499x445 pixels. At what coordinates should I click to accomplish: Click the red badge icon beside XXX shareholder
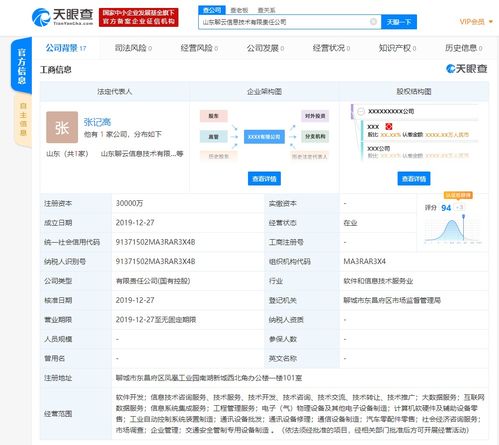coord(389,126)
